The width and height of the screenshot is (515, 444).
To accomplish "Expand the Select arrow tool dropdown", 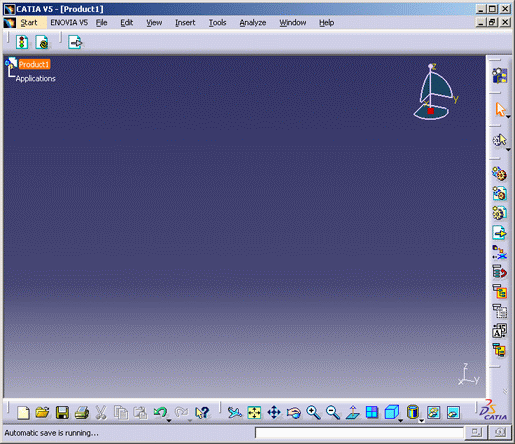I will click(508, 116).
